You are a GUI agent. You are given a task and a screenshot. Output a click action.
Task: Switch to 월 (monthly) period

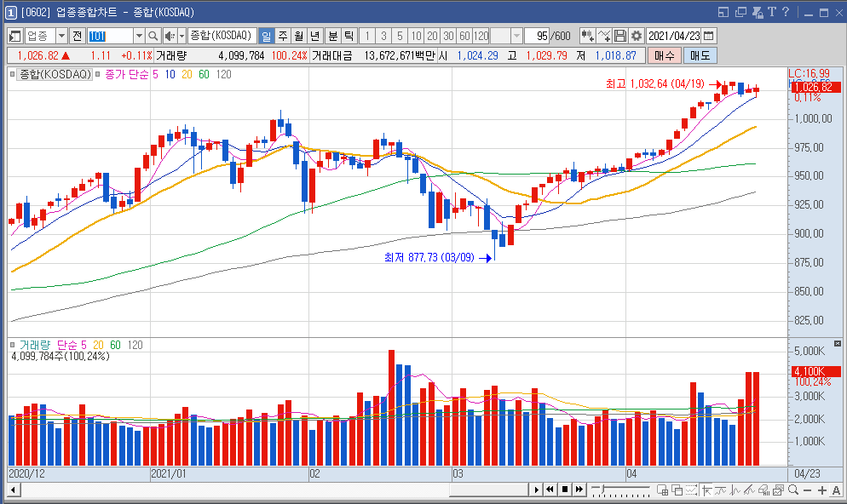(x=299, y=36)
